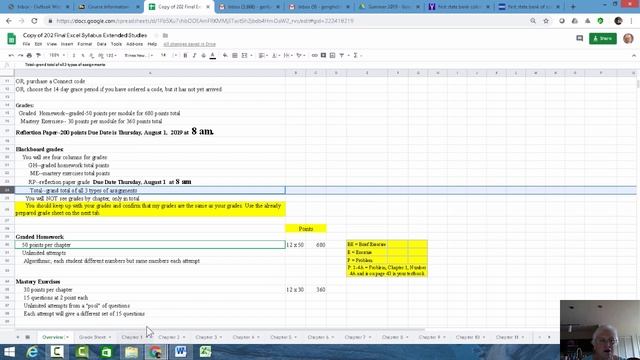The width and height of the screenshot is (640, 360).
Task: Open the Help menu
Action: (152, 44)
